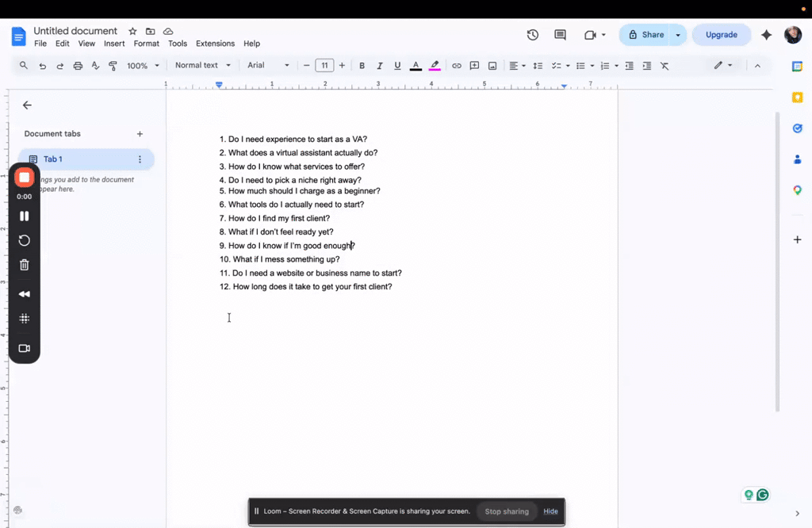Run spelling and grammar check
This screenshot has height=528, width=812.
pos(95,66)
